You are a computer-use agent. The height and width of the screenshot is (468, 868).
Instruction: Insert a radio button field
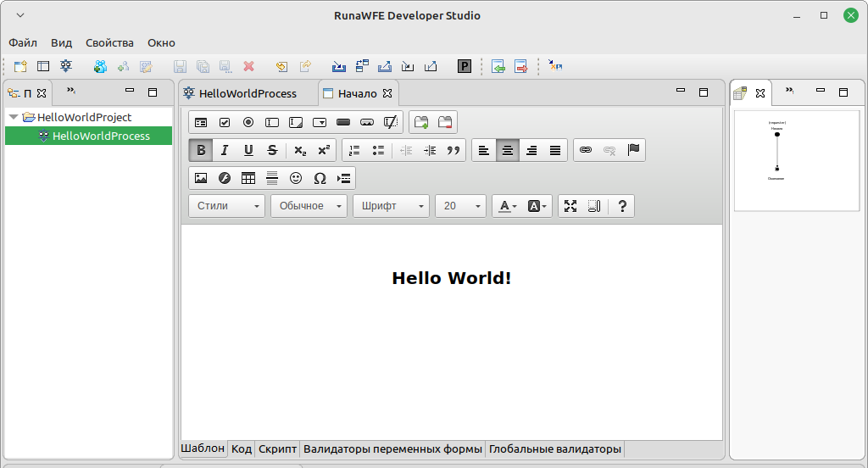(248, 122)
